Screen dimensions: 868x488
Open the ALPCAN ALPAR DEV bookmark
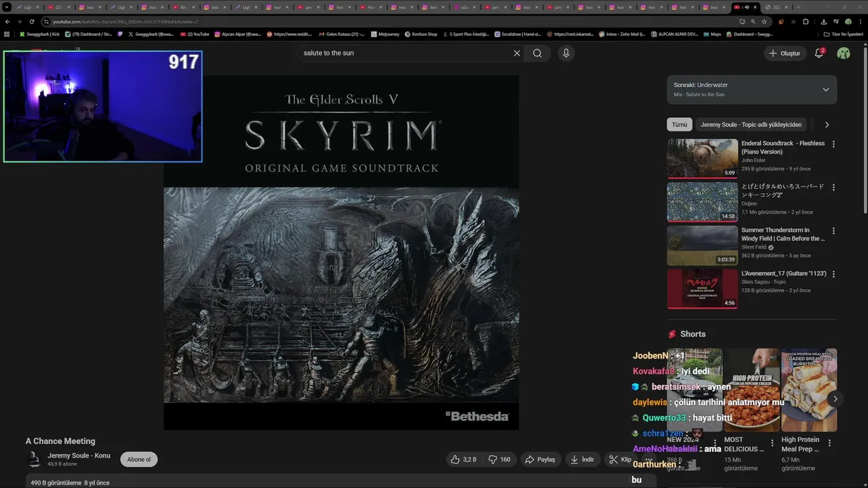(x=673, y=34)
